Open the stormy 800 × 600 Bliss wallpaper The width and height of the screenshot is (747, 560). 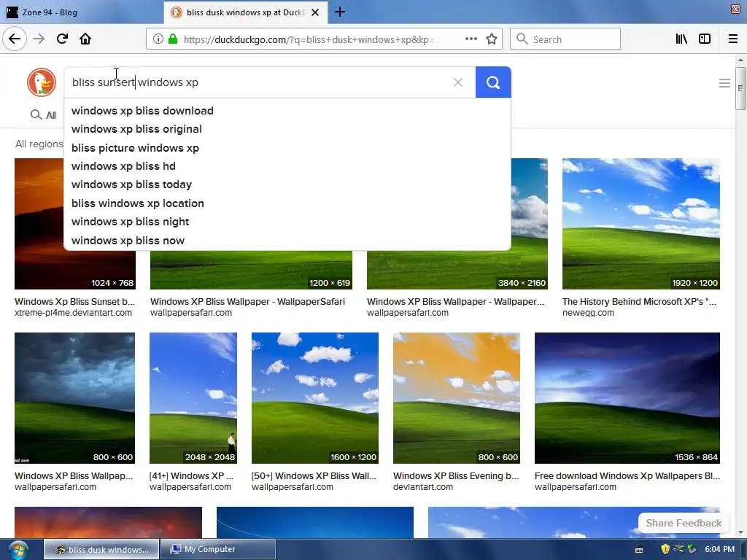coord(75,398)
